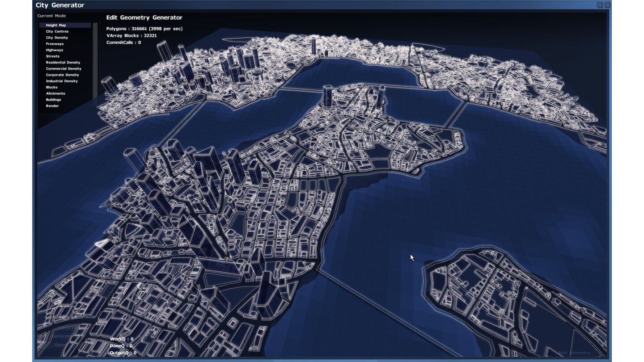Click the Current Mode label

[x=51, y=16]
